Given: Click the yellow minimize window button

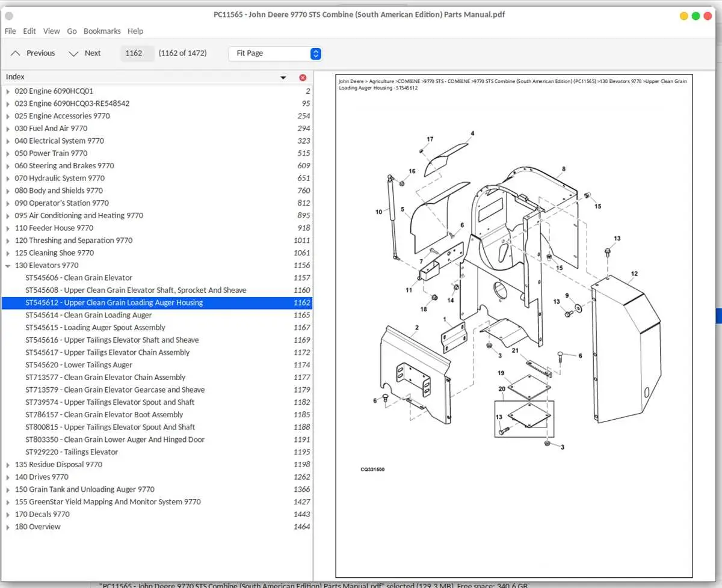Looking at the screenshot, I should coord(683,16).
